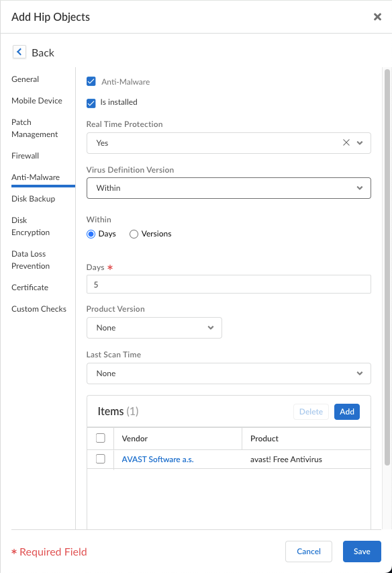Toggle the Is installed checkbox

tap(91, 103)
